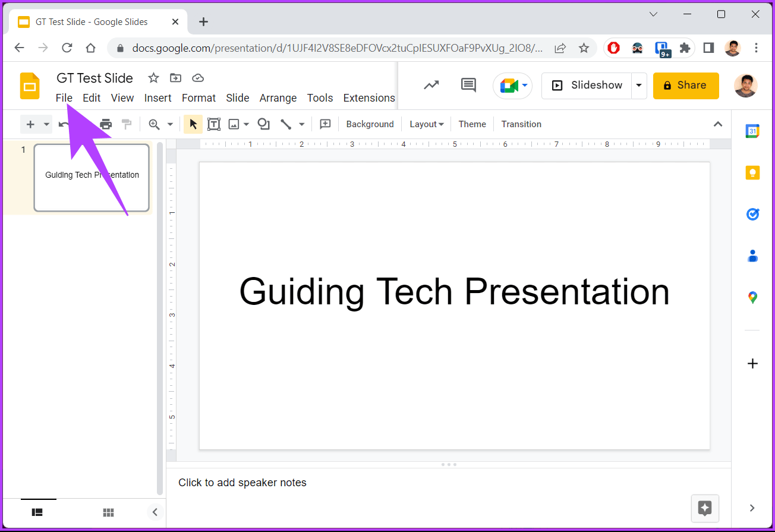
Task: Open Google Keep from the side panel
Action: click(x=752, y=172)
